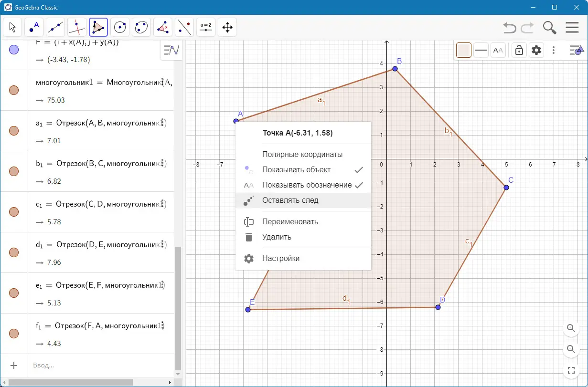Select the Move Graphics View tool
Viewport: 588px width, 387px height.
(x=227, y=28)
